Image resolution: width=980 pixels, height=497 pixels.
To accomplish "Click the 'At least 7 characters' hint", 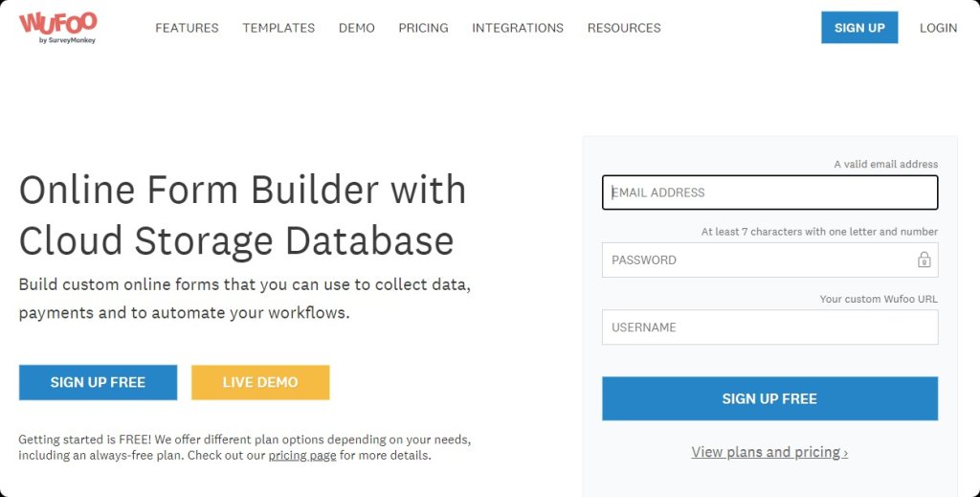I will (819, 232).
